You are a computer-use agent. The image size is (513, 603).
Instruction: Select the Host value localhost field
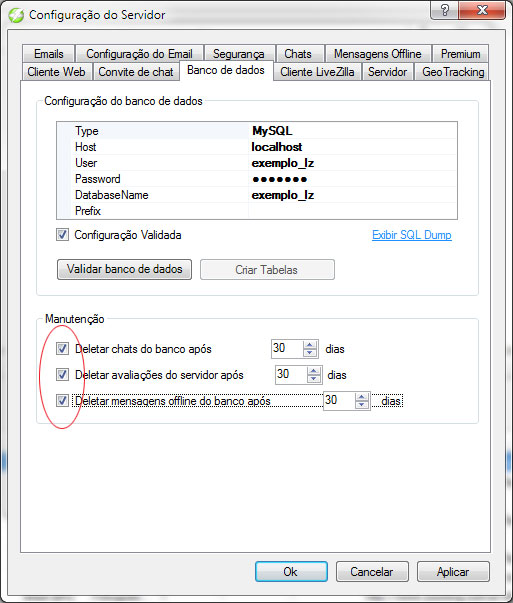(353, 147)
